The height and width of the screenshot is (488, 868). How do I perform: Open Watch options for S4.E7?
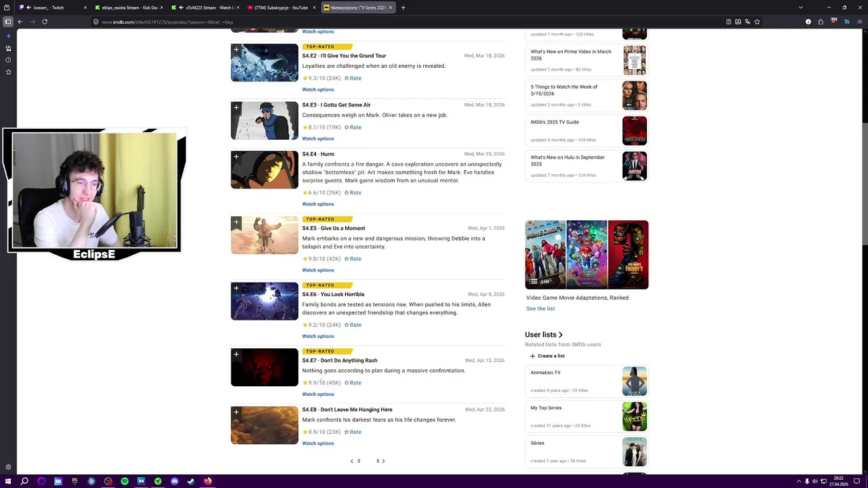pyautogui.click(x=318, y=394)
